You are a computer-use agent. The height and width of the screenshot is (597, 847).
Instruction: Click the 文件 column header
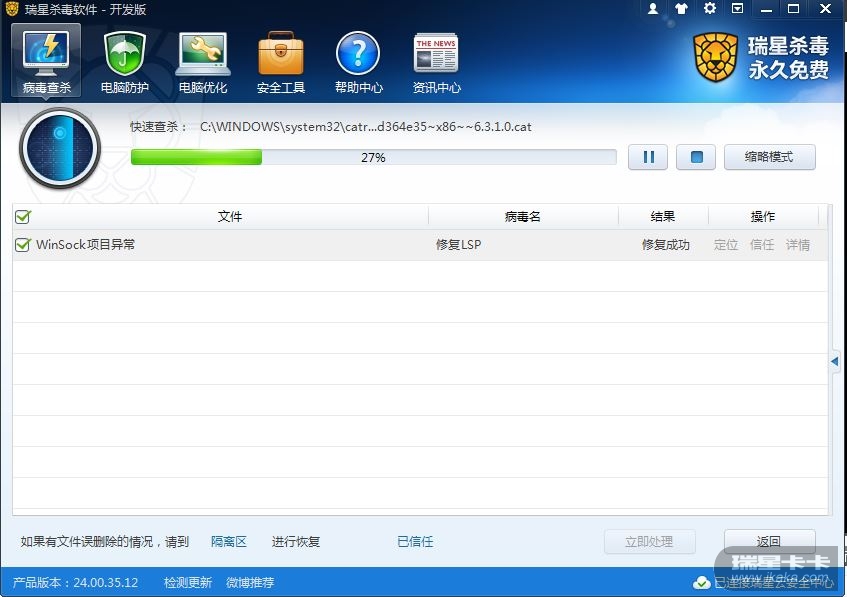click(x=230, y=217)
